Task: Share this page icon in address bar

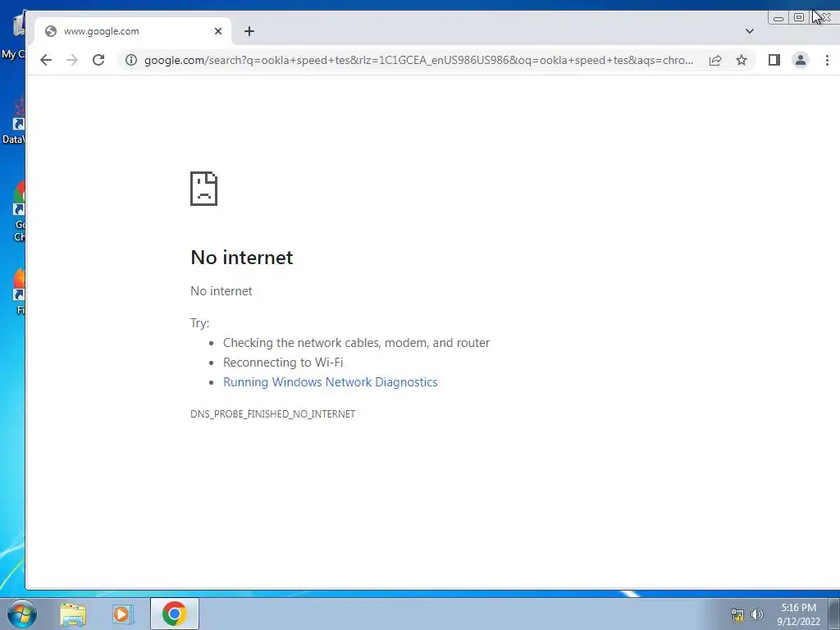Action: click(x=715, y=60)
